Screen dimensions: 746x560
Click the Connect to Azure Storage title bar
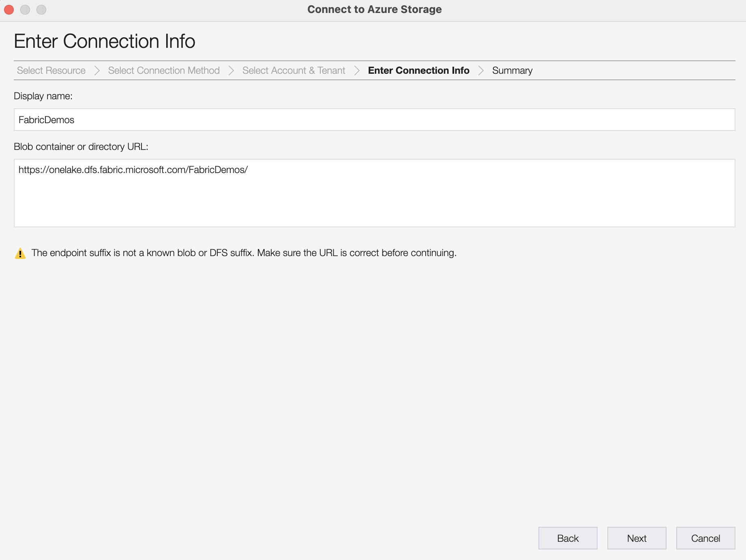(x=374, y=9)
